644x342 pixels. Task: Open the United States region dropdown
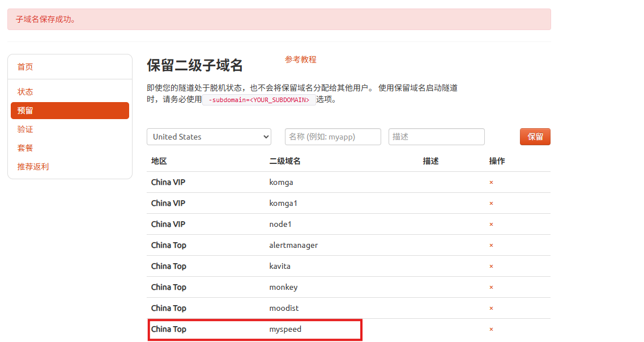(x=208, y=137)
